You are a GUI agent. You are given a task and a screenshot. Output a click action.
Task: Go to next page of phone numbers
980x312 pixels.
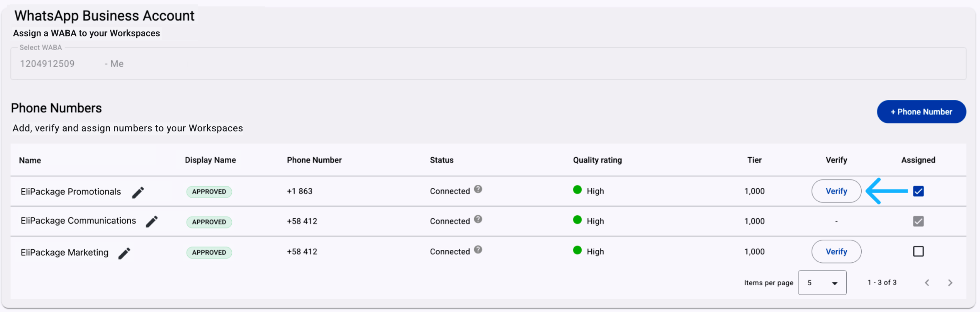[x=950, y=282]
